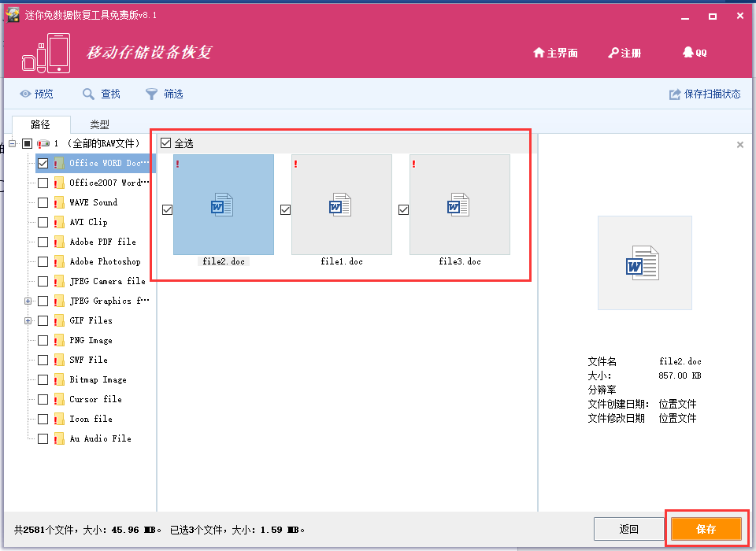
Task: Click 857.00 KB size value
Action: [x=680, y=375]
